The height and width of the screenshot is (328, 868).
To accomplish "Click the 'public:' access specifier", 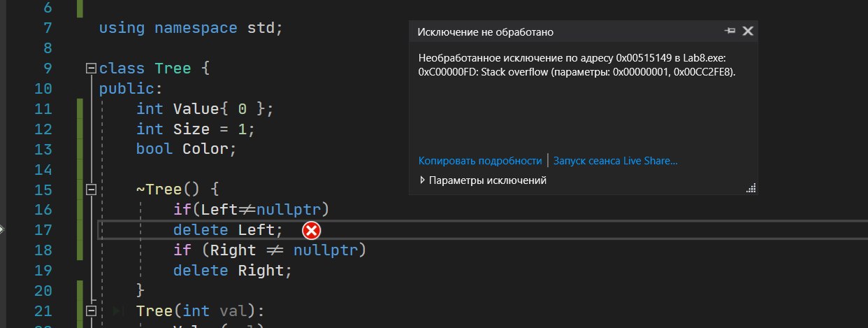I will pos(131,89).
